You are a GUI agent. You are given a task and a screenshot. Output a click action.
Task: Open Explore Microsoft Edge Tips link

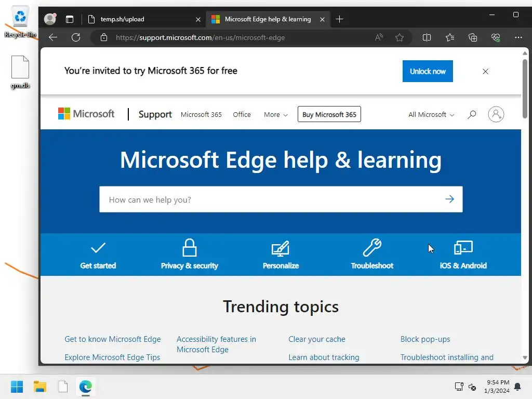[112, 357]
